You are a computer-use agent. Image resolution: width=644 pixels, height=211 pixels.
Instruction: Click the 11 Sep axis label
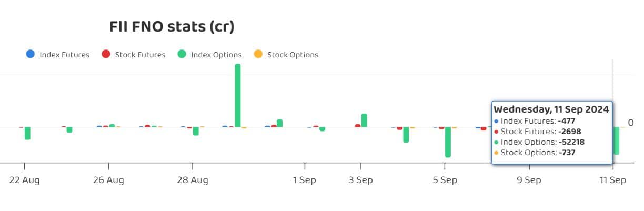(613, 180)
